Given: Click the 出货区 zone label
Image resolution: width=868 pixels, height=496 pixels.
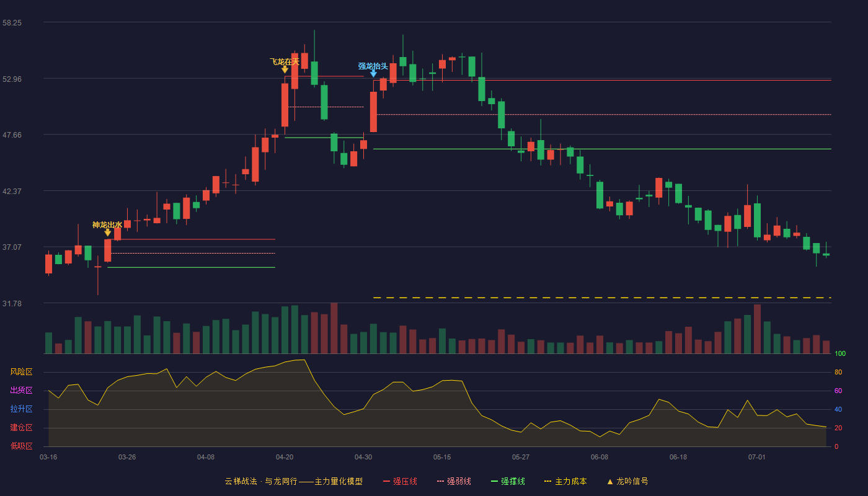Looking at the screenshot, I should pyautogui.click(x=21, y=391).
